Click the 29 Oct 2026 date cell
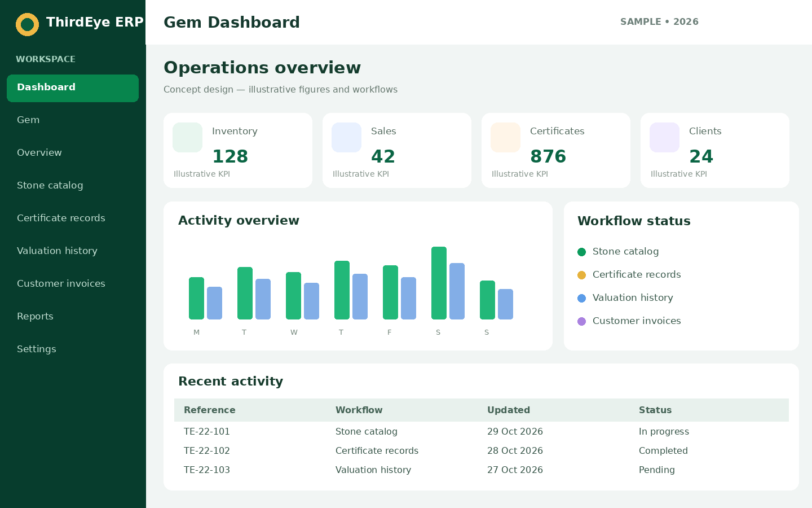The height and width of the screenshot is (508, 812). pyautogui.click(x=515, y=431)
